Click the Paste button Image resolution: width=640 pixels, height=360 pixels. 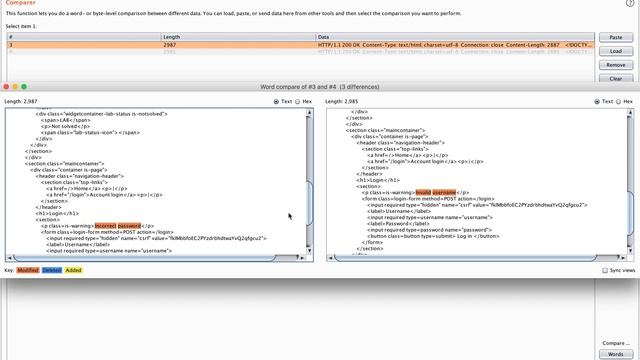point(616,37)
